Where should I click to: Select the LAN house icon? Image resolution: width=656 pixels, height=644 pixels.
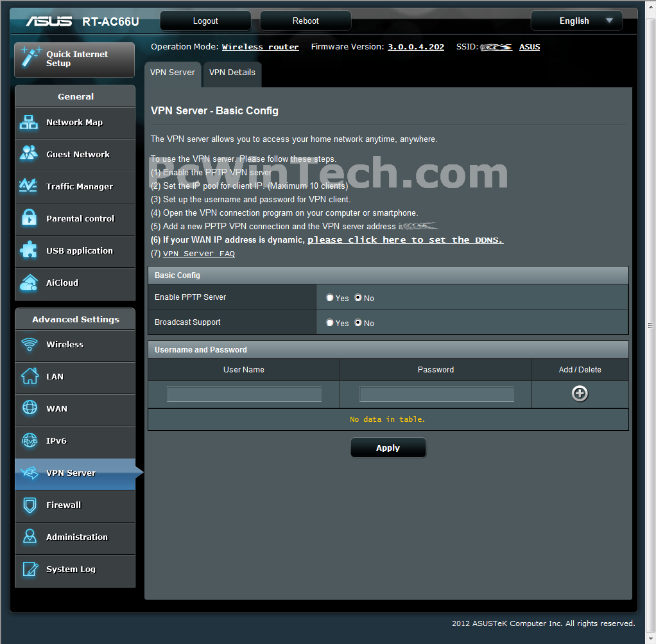tap(30, 376)
